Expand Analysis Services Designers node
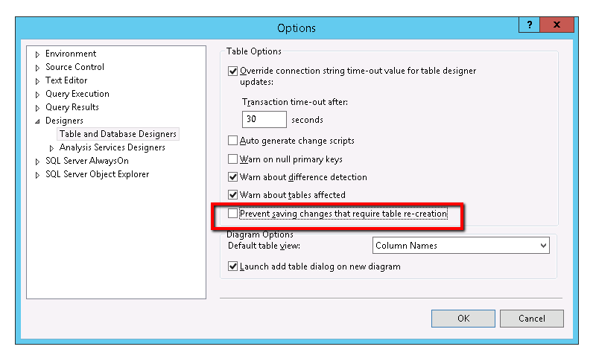 tap(51, 148)
